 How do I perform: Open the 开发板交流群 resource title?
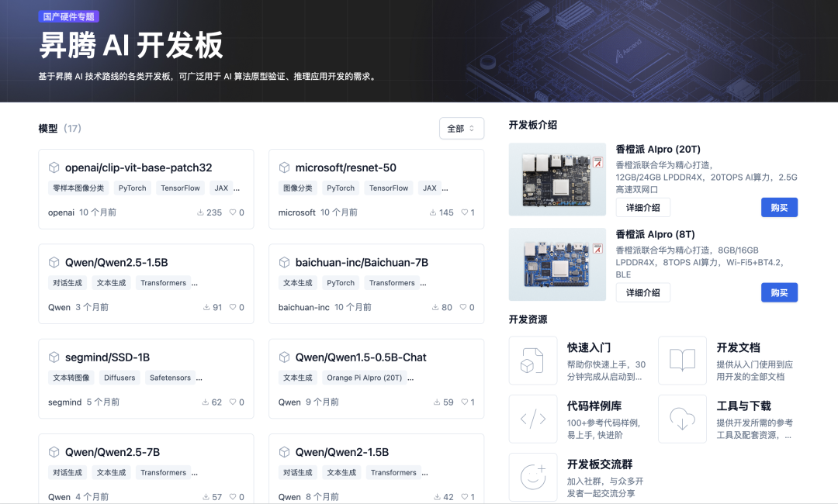pos(600,464)
